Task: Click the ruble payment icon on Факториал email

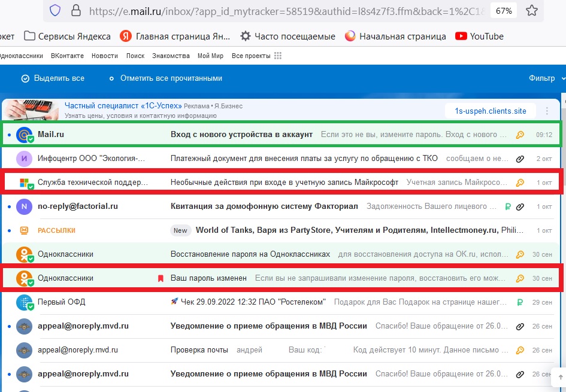Action: [508, 207]
